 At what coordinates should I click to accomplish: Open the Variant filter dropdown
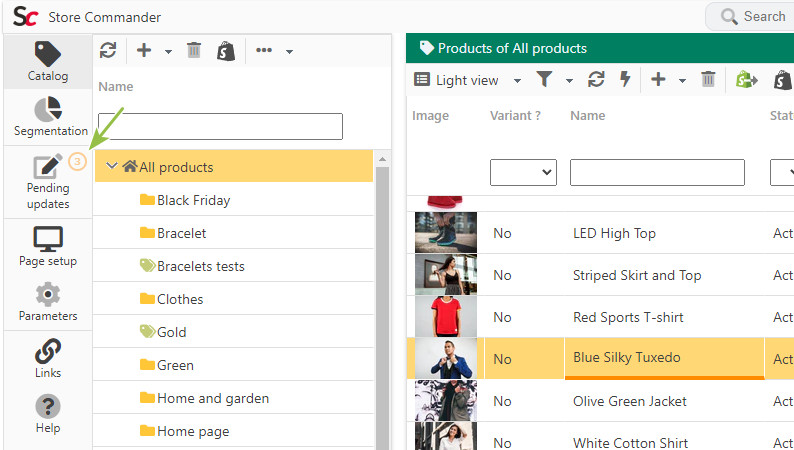pyautogui.click(x=523, y=173)
